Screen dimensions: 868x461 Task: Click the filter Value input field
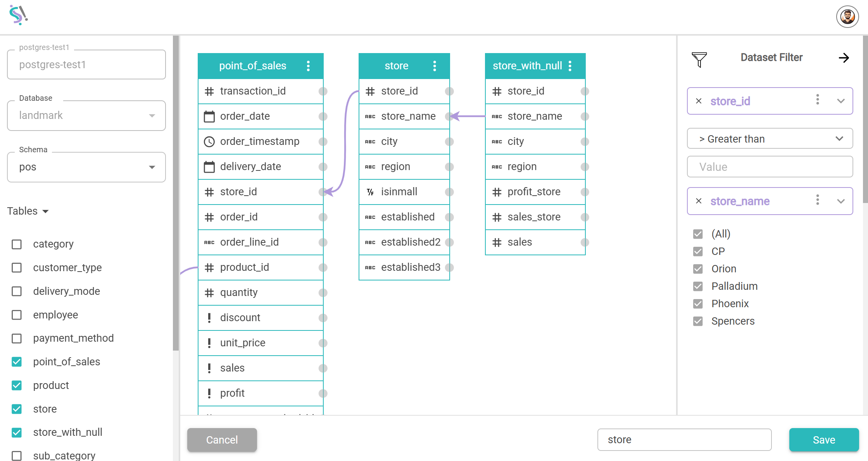[770, 167]
